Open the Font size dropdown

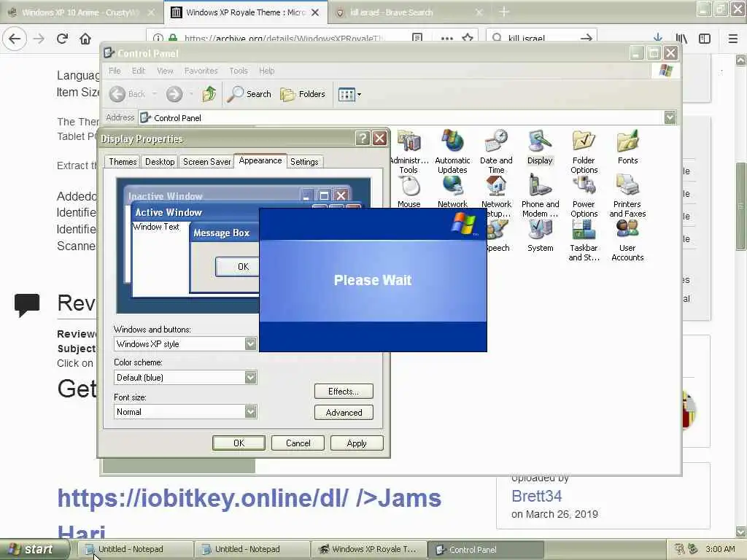click(251, 411)
